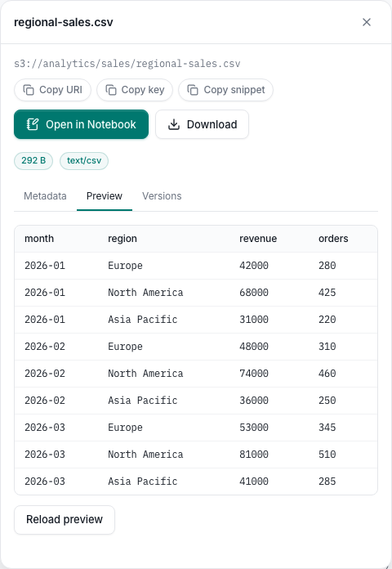Copy key text label button
The image size is (392, 569).
[x=143, y=90]
